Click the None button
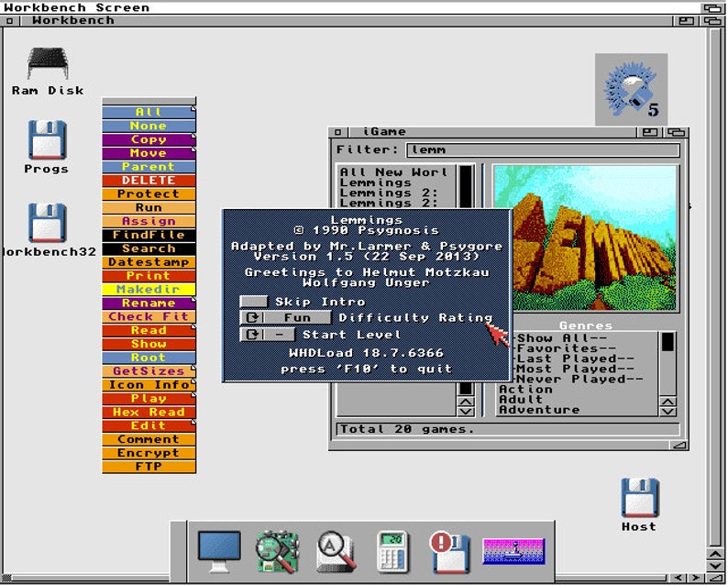728x585 pixels. 149,126
